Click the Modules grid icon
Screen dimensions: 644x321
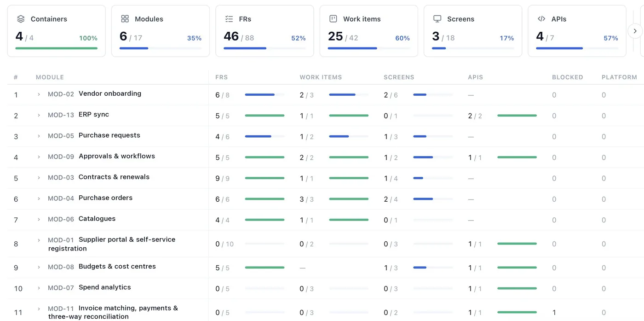(125, 19)
